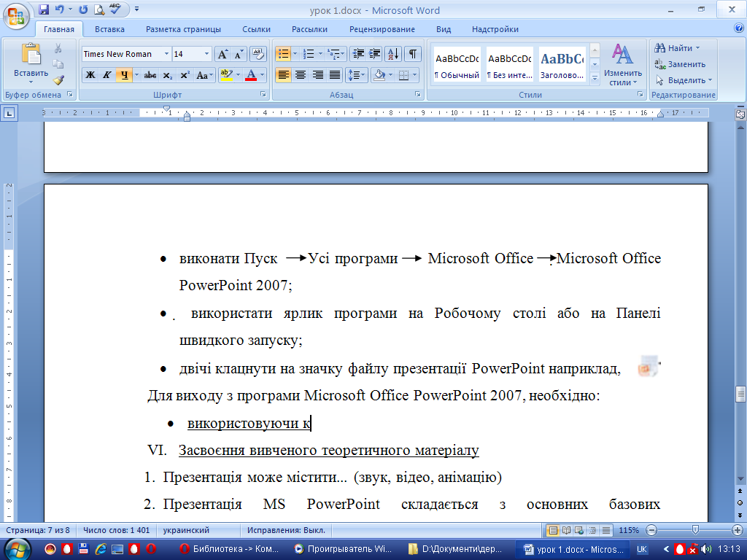Align paragraph text to the right

[x=318, y=75]
